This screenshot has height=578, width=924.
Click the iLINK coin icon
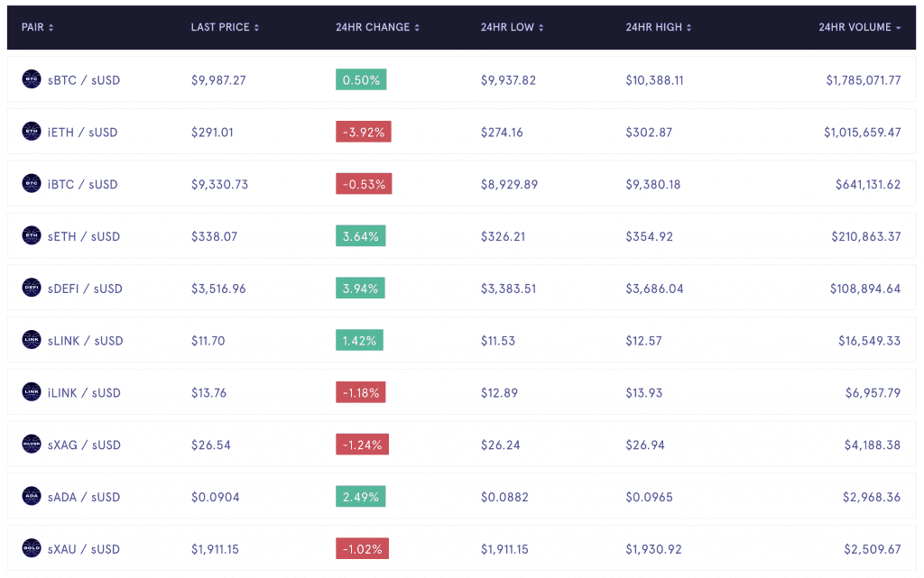(32, 392)
